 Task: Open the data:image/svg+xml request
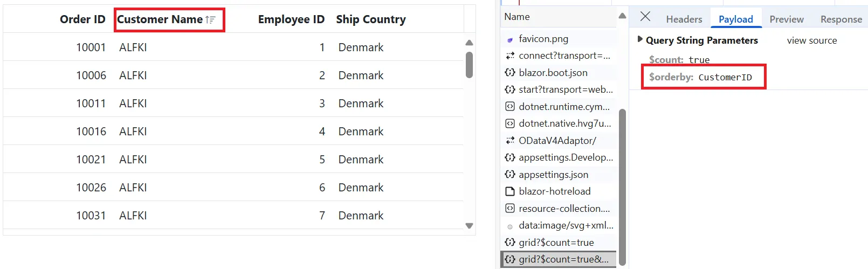tap(559, 225)
